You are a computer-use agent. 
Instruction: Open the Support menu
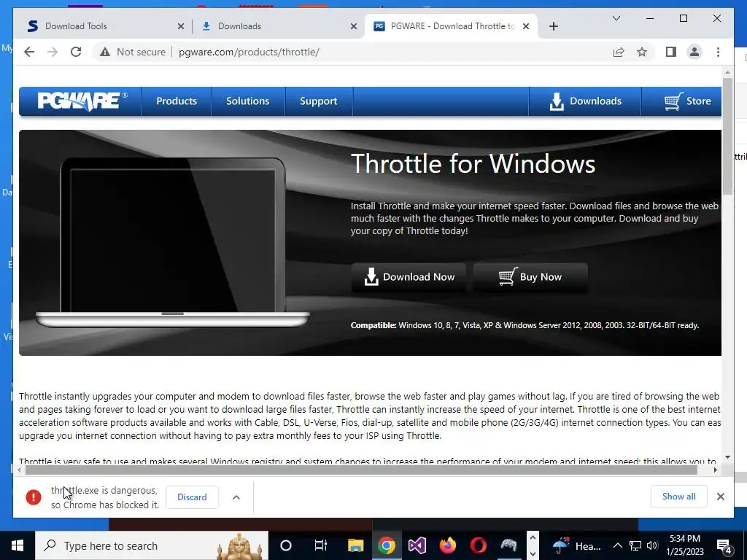[318, 101]
